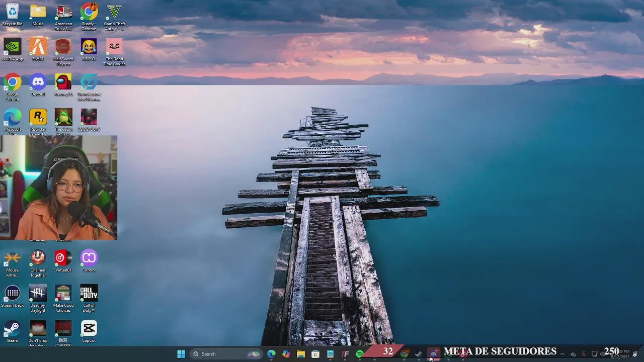Switch to Discord in the taskbar
Viewport: 644px width, 362px height.
pos(433,354)
